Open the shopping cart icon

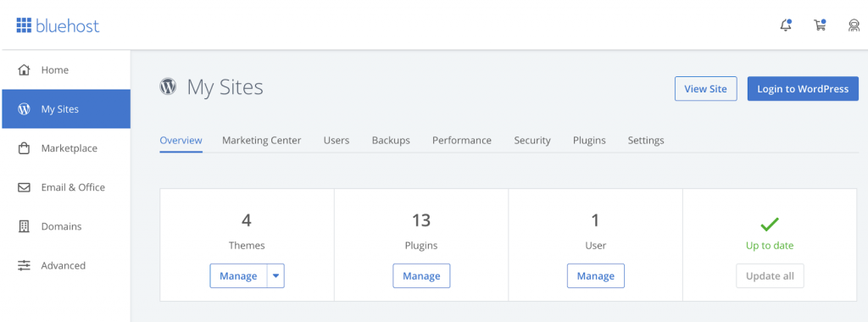[820, 25]
